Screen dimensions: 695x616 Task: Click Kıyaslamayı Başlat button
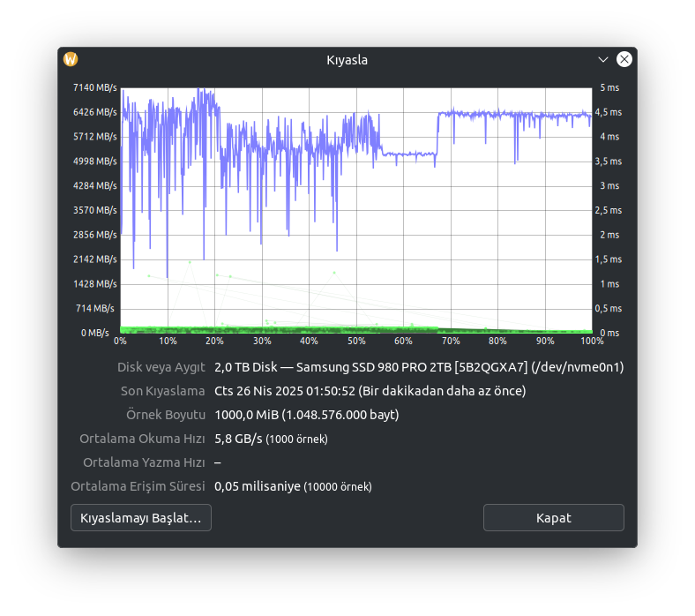point(141,517)
